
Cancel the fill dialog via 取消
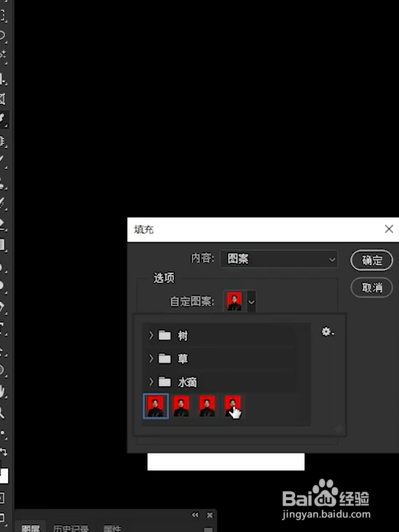click(x=372, y=288)
